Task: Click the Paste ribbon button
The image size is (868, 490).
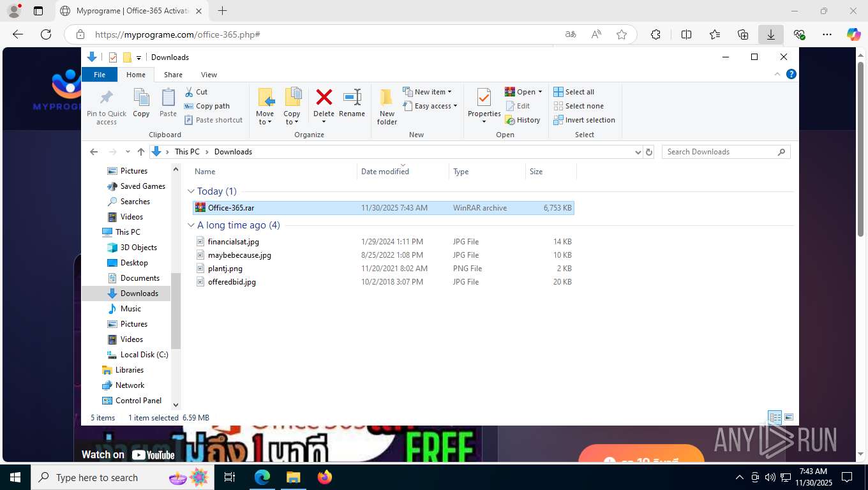Action: 168,103
